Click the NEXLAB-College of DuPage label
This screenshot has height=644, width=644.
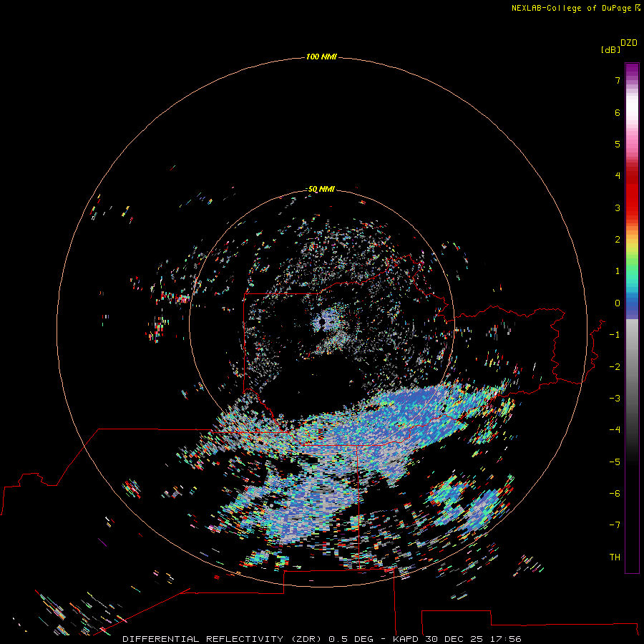575,8
